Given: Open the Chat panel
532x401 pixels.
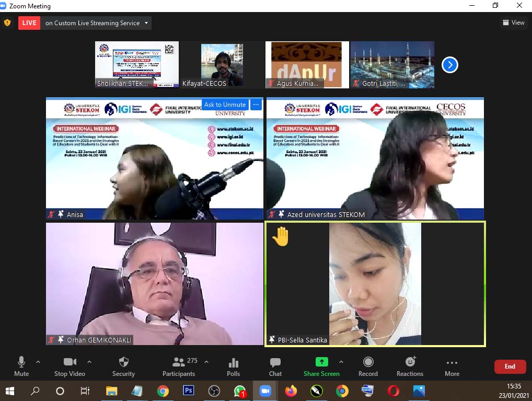Looking at the screenshot, I should coord(275,366).
